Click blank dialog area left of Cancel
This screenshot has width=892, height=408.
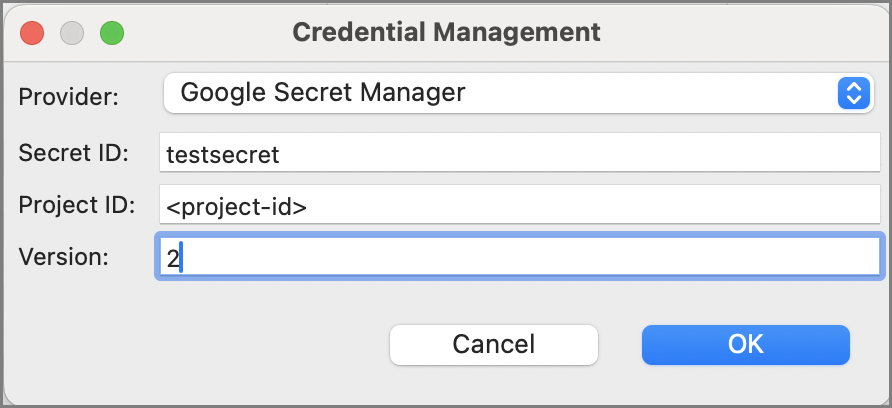point(200,345)
